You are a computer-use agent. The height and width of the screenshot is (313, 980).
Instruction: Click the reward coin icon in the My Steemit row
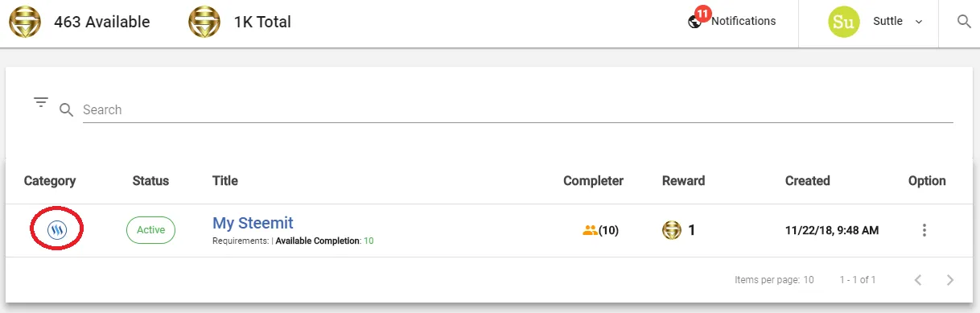click(672, 230)
